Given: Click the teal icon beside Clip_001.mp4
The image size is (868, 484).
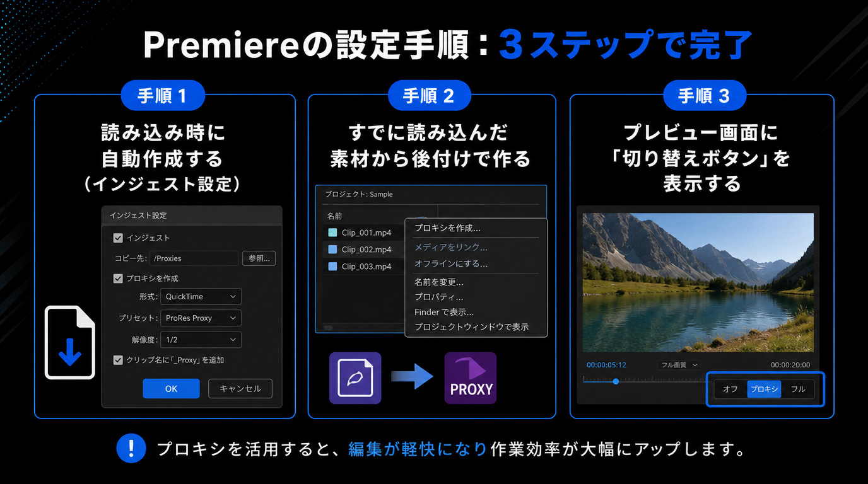Looking at the screenshot, I should pyautogui.click(x=332, y=233).
